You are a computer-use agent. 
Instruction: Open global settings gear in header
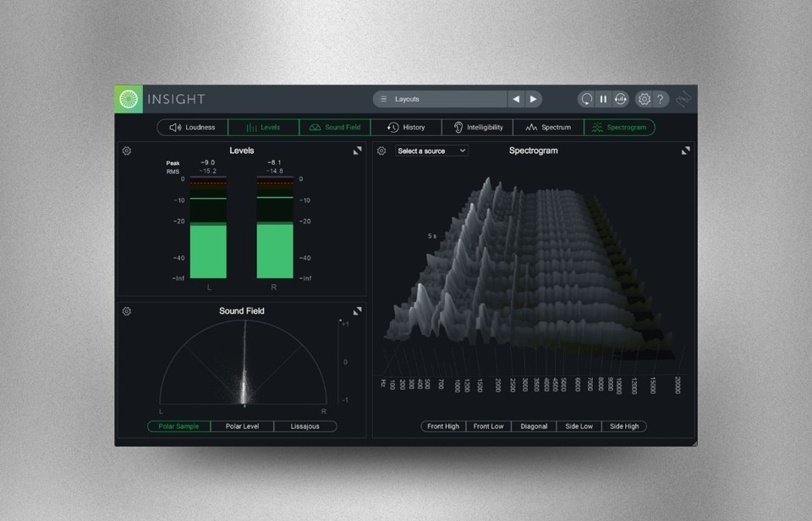coord(644,99)
